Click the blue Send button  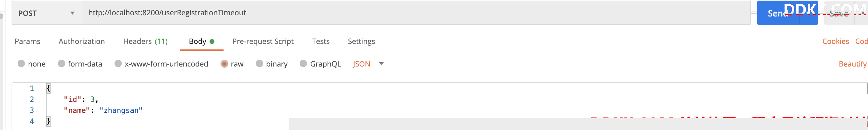(778, 13)
